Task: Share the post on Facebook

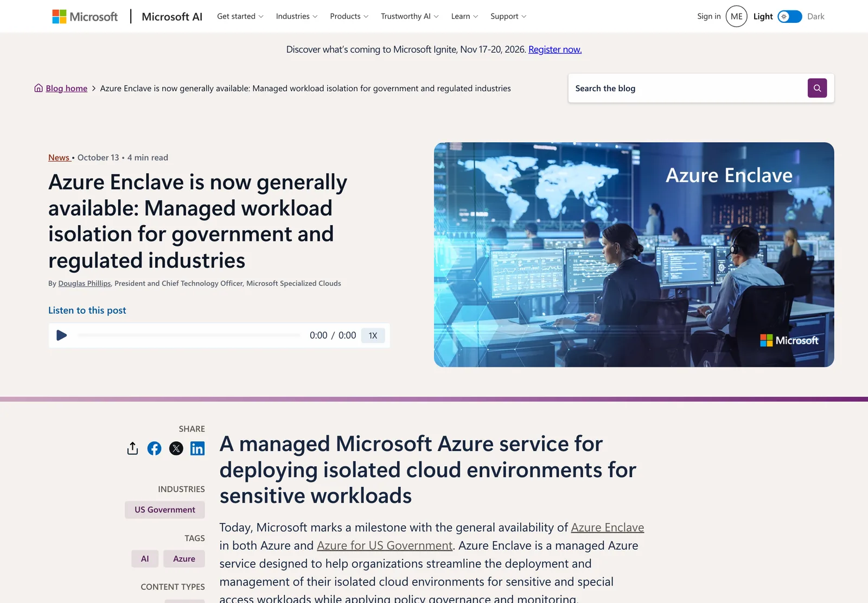Action: pyautogui.click(x=154, y=448)
